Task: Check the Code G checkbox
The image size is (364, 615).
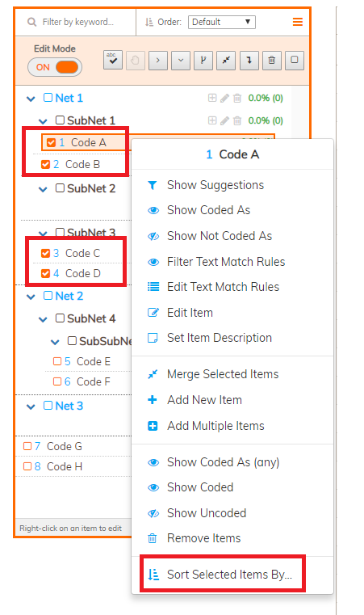Action: [x=27, y=446]
